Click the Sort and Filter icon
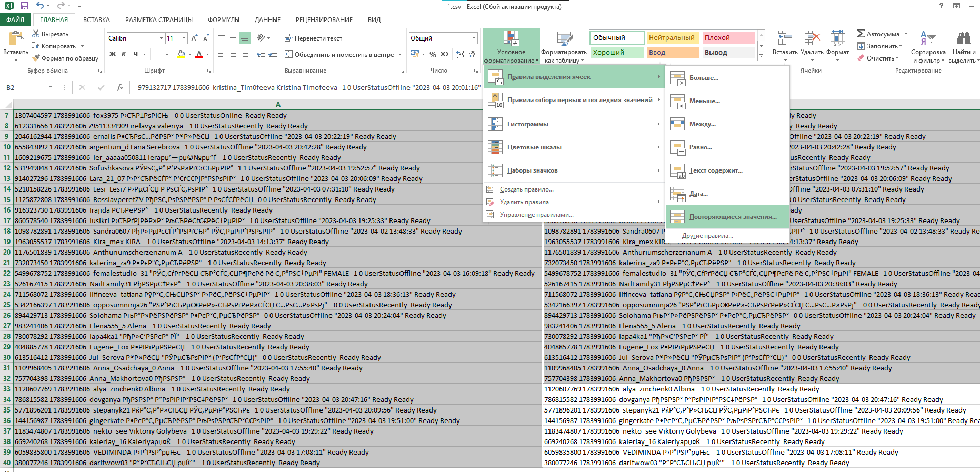 [928, 39]
